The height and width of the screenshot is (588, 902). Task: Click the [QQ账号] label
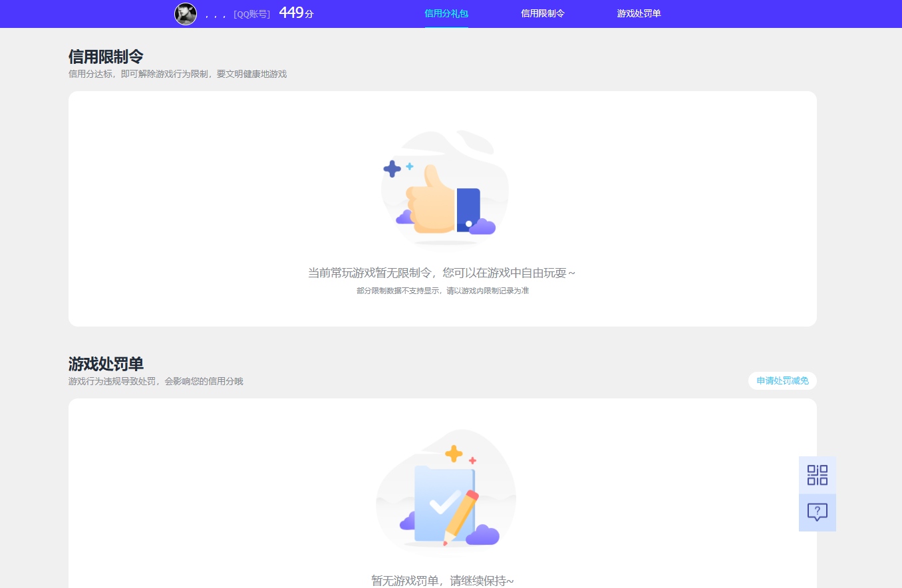coord(252,13)
